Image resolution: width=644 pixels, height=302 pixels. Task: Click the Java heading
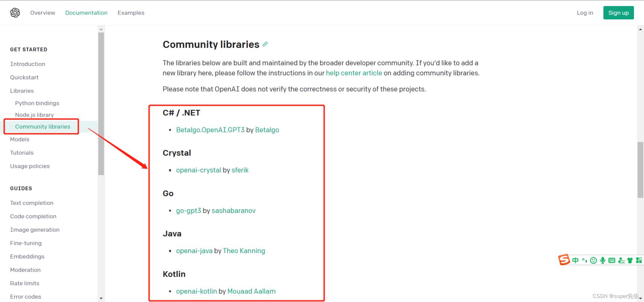pos(172,234)
